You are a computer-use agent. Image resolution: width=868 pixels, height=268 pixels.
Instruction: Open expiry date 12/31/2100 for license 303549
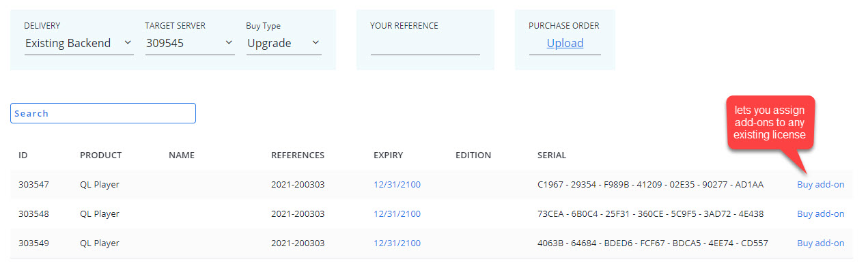397,243
